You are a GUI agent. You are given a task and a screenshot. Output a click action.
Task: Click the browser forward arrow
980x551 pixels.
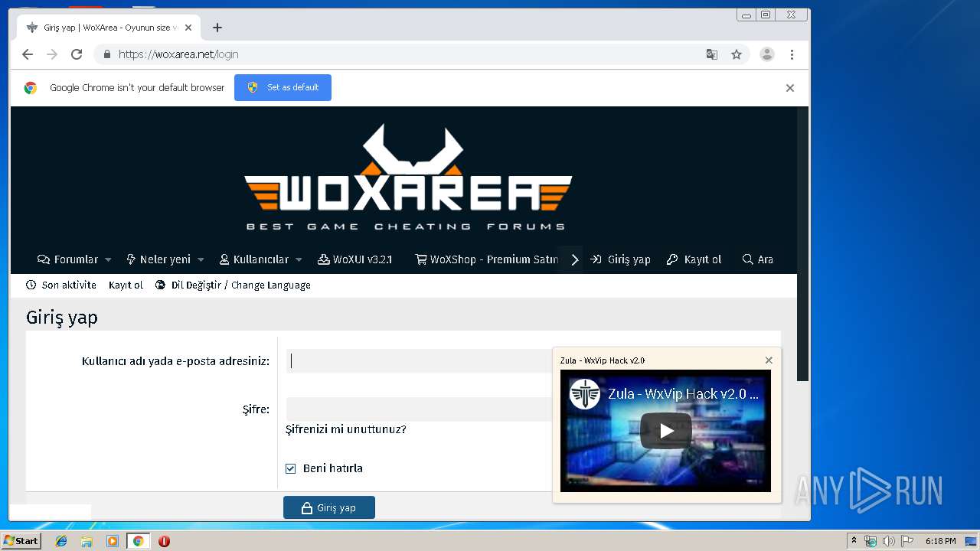(x=52, y=54)
